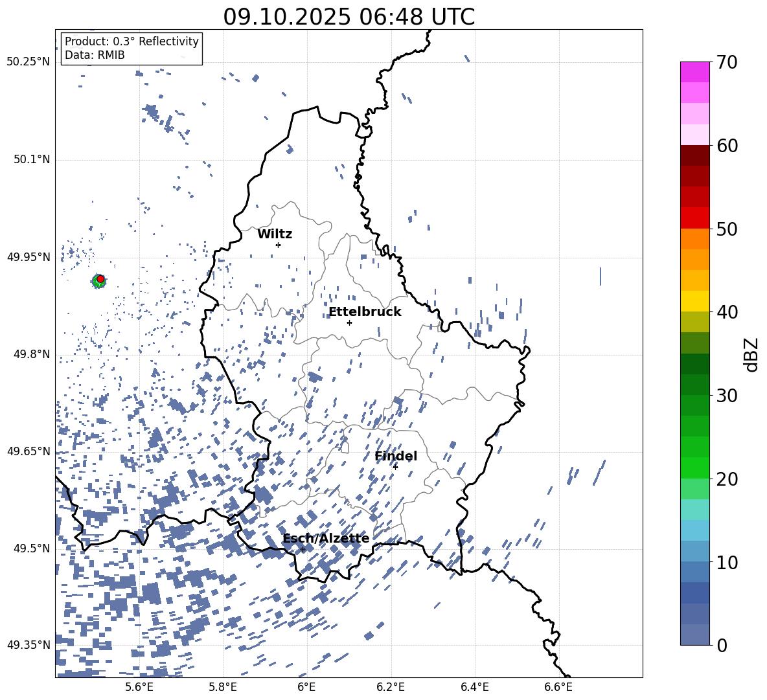The height and width of the screenshot is (700, 767).
Task: Click the 70 tick on the colorbar
Action: pos(727,62)
